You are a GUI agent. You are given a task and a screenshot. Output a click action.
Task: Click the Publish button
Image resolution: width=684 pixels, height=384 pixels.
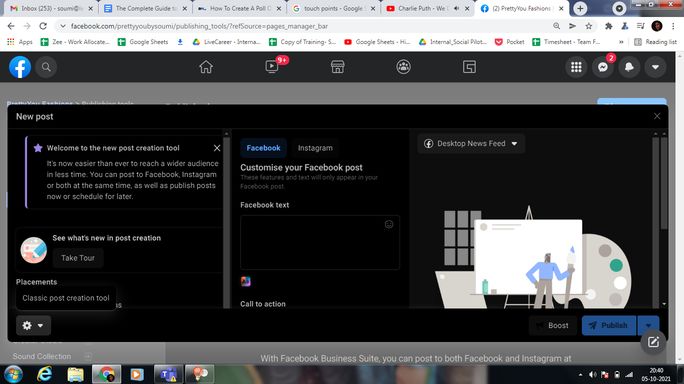[609, 326]
